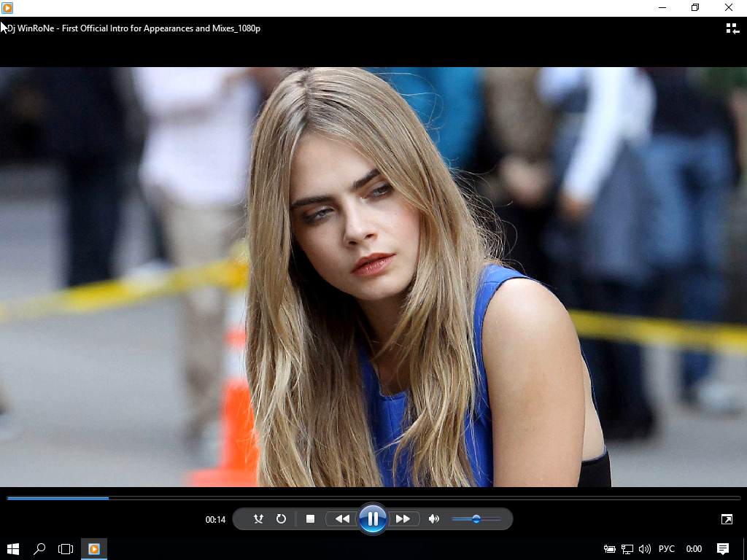Toggle shuffle mode in player controls
Screen dimensions: 747x560
point(258,519)
